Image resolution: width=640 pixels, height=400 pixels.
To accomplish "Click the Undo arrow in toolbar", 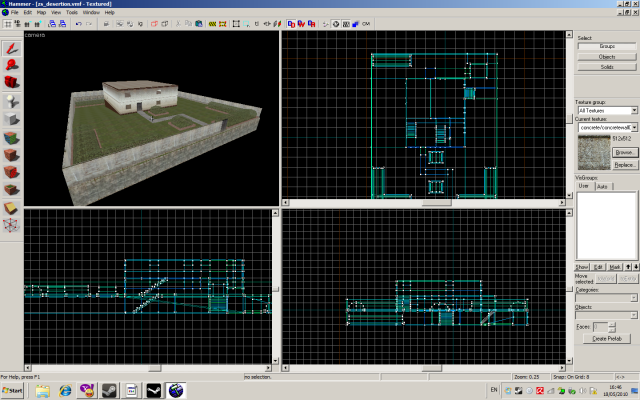I will coord(79,22).
